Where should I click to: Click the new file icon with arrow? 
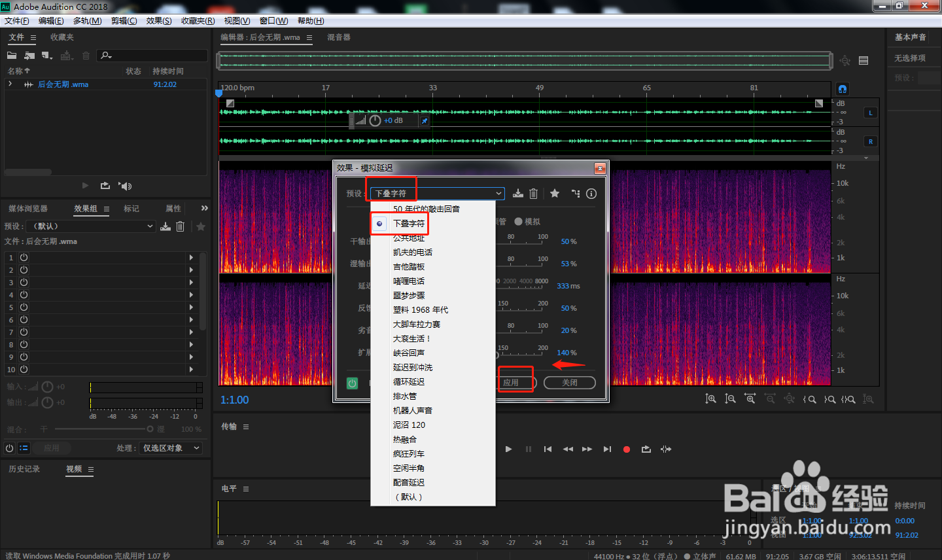pyautogui.click(x=47, y=56)
